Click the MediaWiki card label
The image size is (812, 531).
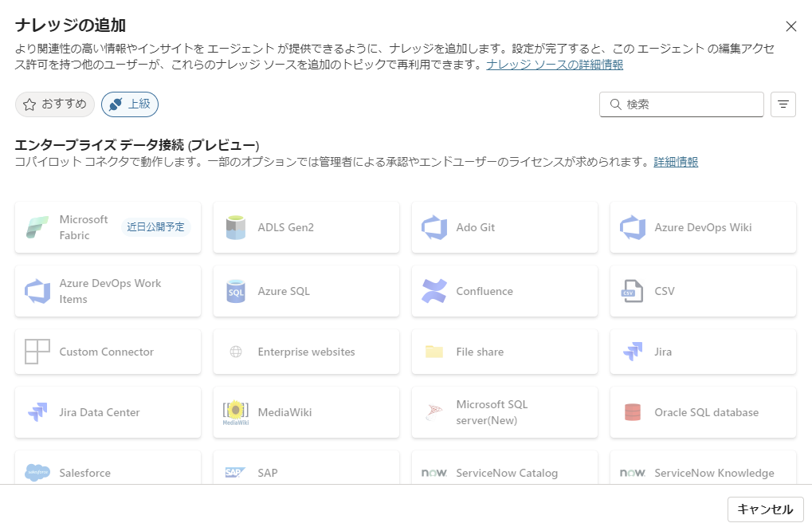(x=284, y=412)
